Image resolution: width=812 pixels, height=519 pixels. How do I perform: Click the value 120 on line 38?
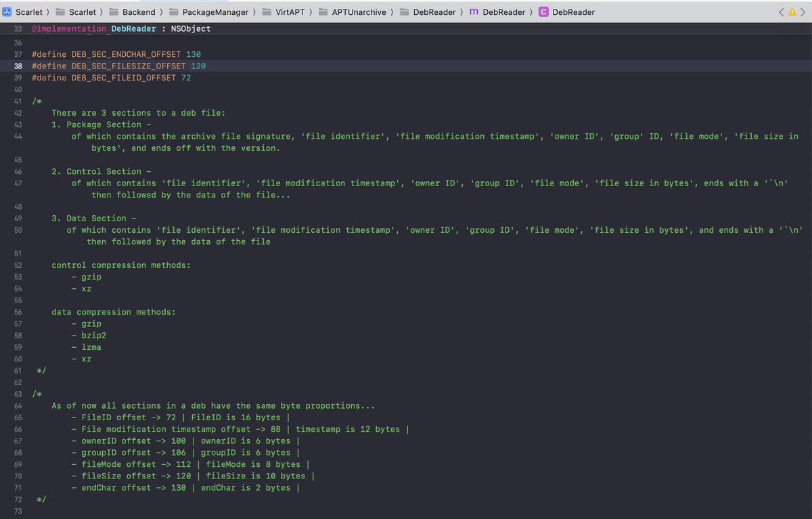[198, 66]
